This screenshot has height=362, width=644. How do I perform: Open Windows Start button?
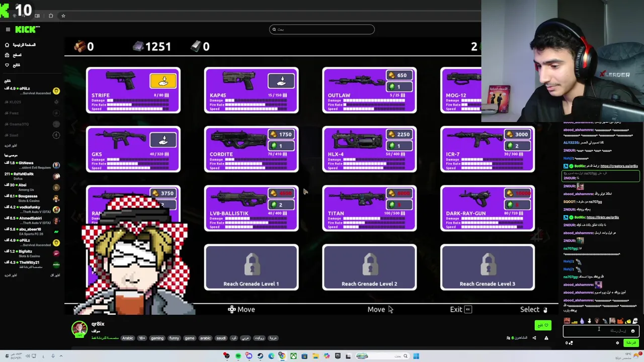[416, 356]
